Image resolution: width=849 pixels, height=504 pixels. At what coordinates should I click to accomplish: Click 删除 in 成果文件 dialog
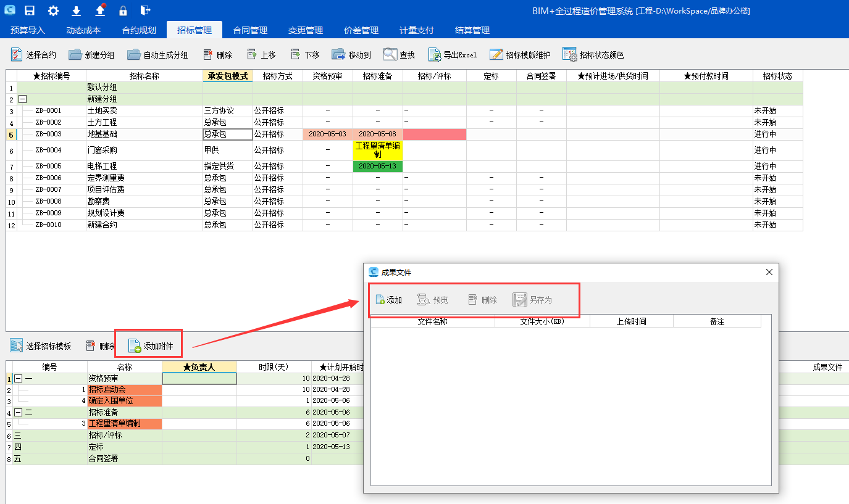[x=482, y=300]
